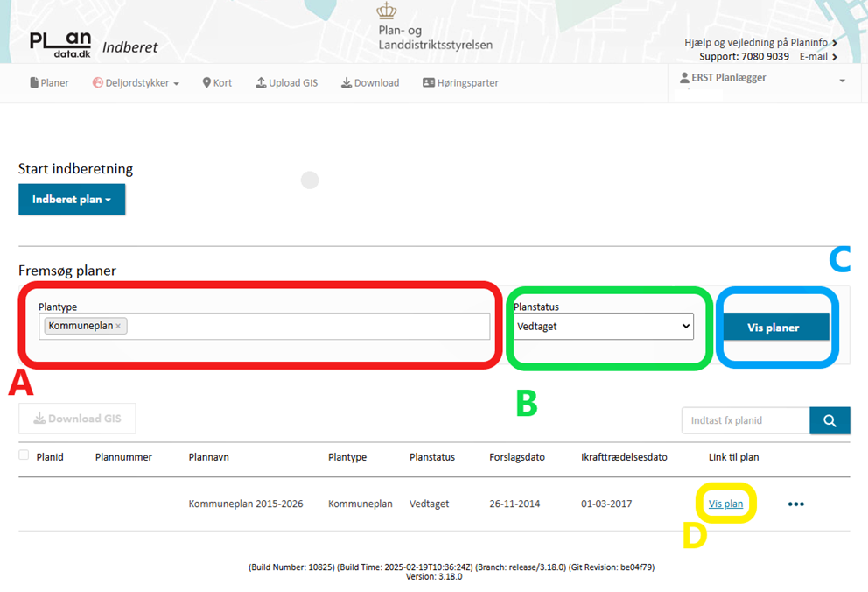Focus the planid search input field
The height and width of the screenshot is (592, 868).
745,420
